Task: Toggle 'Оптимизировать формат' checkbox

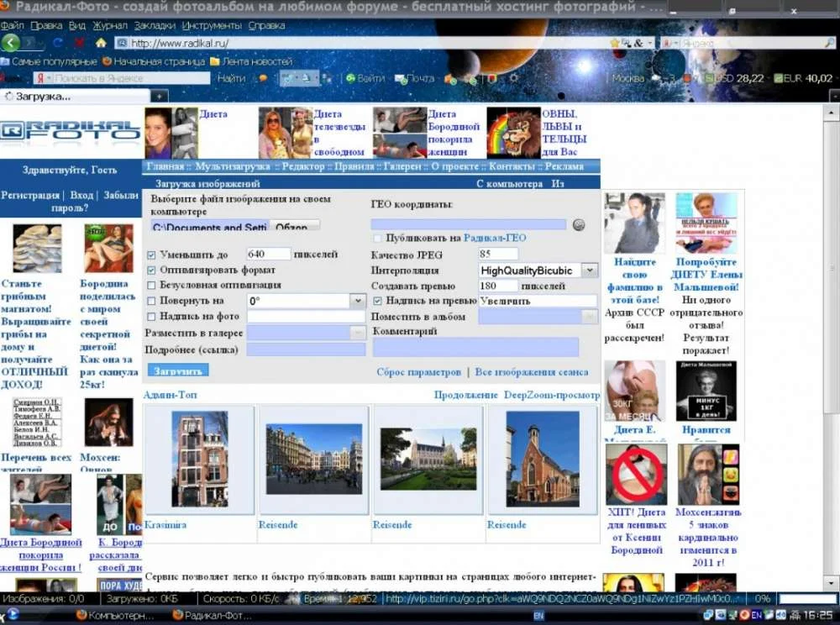Action: tap(151, 270)
